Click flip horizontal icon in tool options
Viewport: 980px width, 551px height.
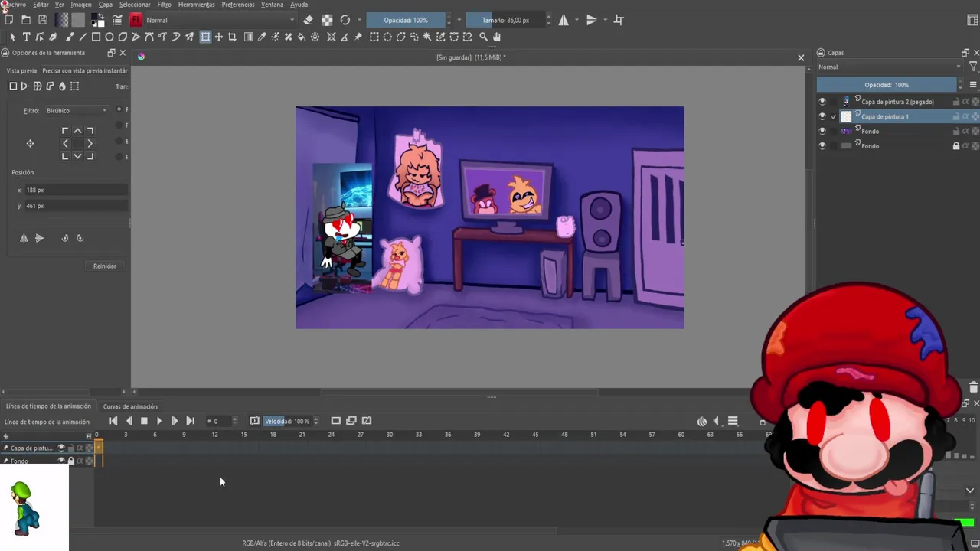click(24, 238)
